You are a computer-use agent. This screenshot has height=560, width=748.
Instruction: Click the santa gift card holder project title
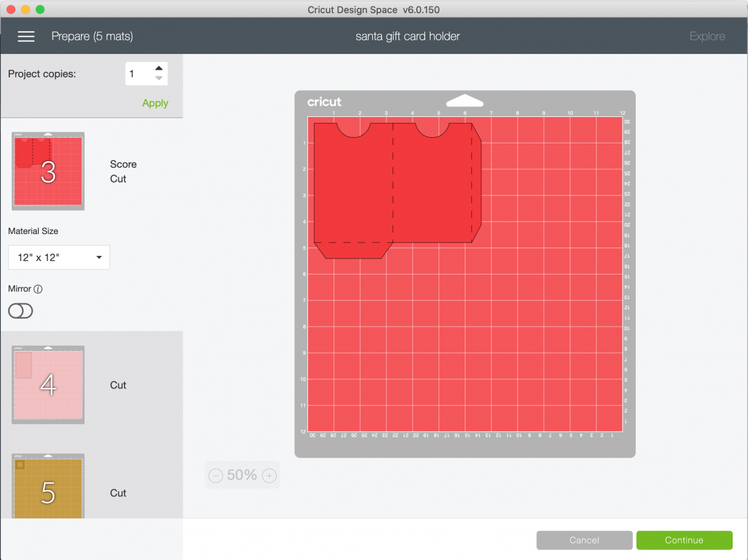(408, 36)
